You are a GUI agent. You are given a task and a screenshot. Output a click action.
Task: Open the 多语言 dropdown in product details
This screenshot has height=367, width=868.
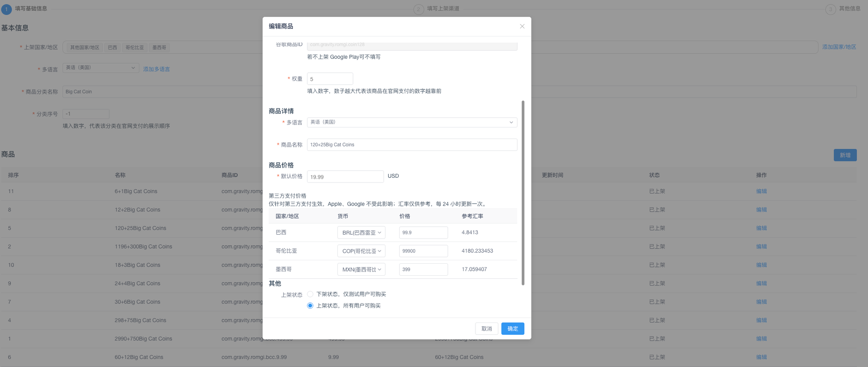[x=412, y=122]
